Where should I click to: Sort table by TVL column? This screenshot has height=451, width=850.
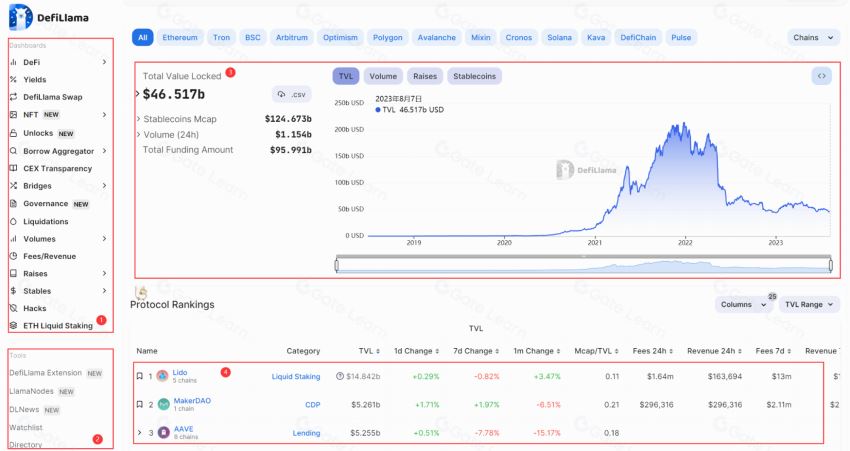(369, 351)
